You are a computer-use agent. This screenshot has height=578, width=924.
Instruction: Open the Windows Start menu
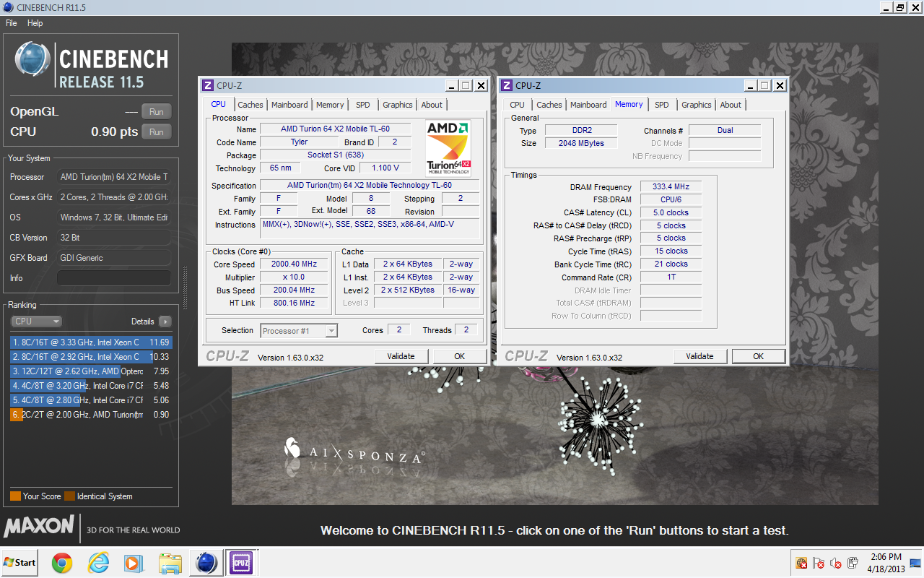pyautogui.click(x=19, y=562)
